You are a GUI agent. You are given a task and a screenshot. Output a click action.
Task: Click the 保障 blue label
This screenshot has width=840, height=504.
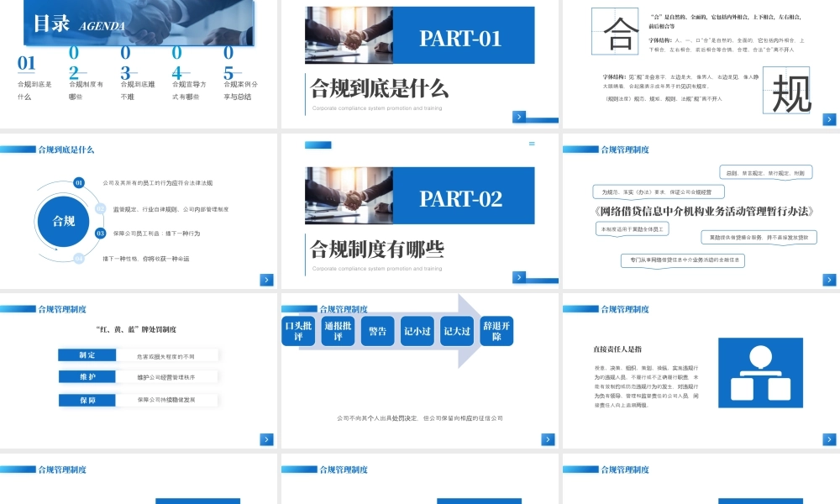87,400
